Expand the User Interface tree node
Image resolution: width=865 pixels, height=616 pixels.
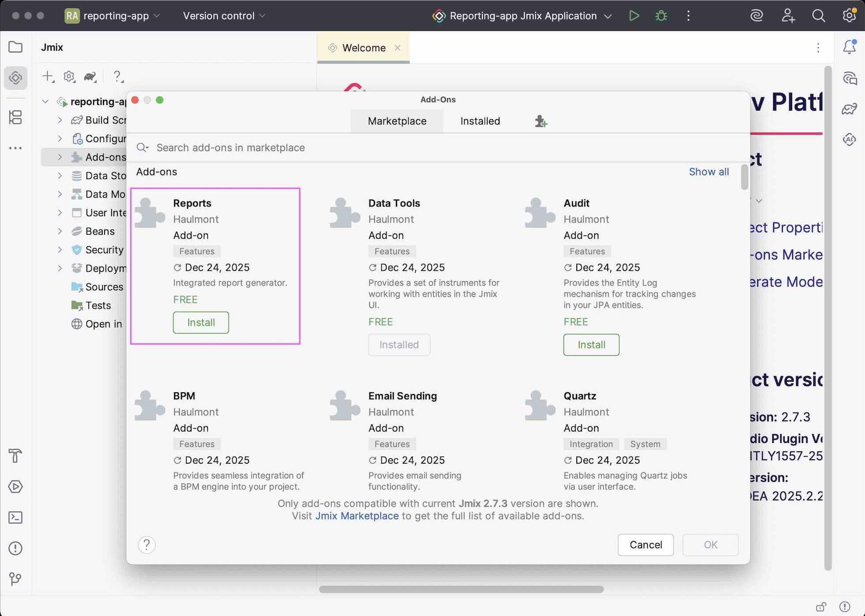pyautogui.click(x=60, y=213)
